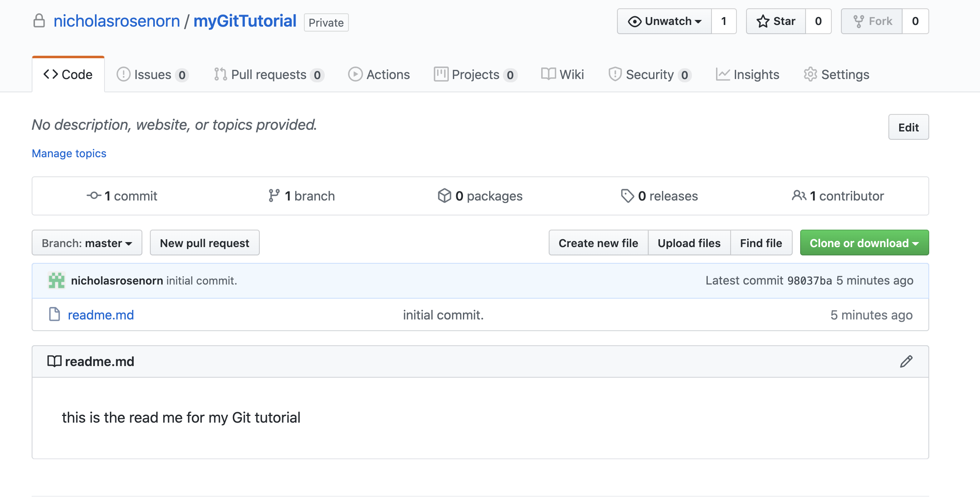Expand the Branch: master selector
The width and height of the screenshot is (980, 500).
coord(87,243)
